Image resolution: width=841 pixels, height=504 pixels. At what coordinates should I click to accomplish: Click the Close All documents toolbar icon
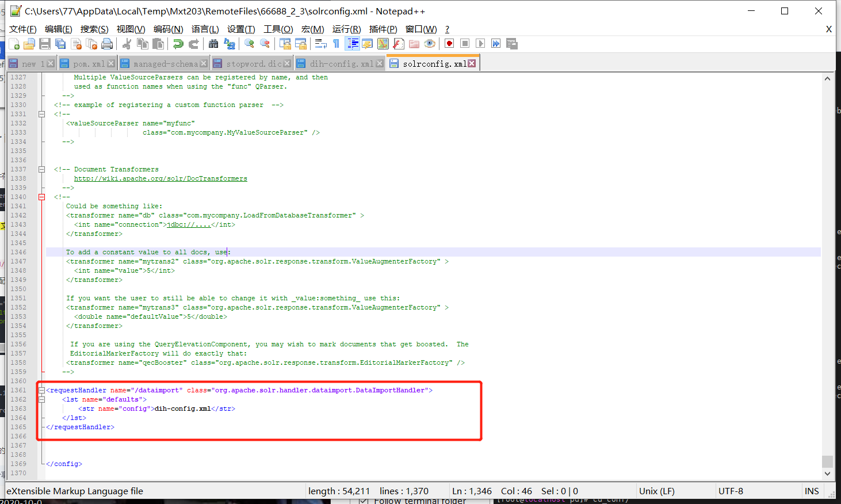tap(91, 44)
